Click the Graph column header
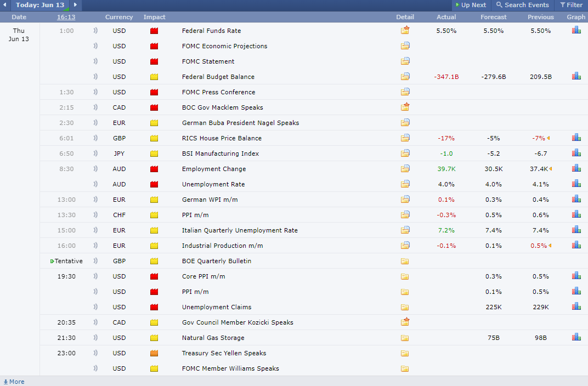 [x=576, y=17]
